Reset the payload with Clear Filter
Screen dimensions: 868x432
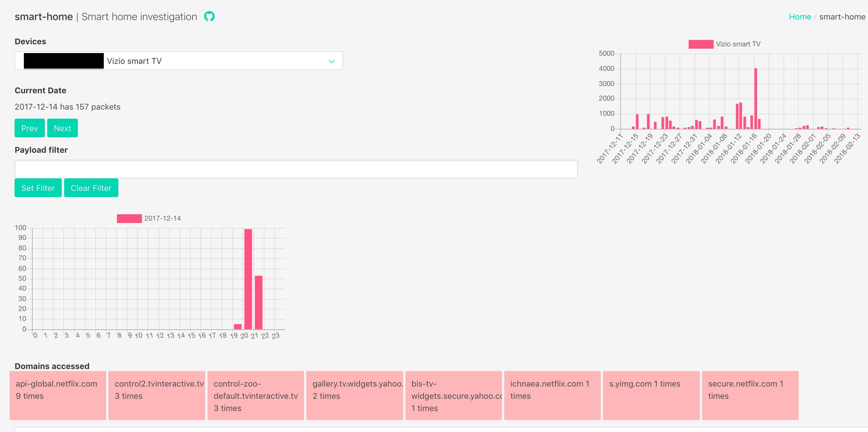point(91,188)
